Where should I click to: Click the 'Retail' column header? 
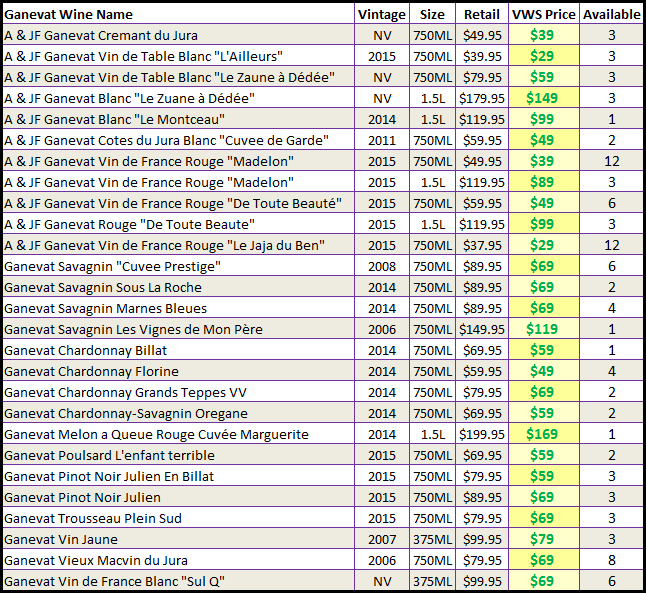tap(482, 14)
